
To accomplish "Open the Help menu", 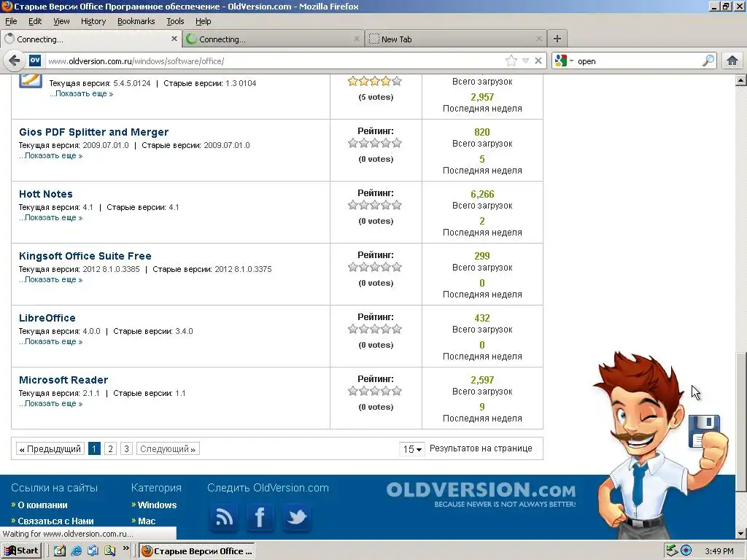I will point(204,21).
